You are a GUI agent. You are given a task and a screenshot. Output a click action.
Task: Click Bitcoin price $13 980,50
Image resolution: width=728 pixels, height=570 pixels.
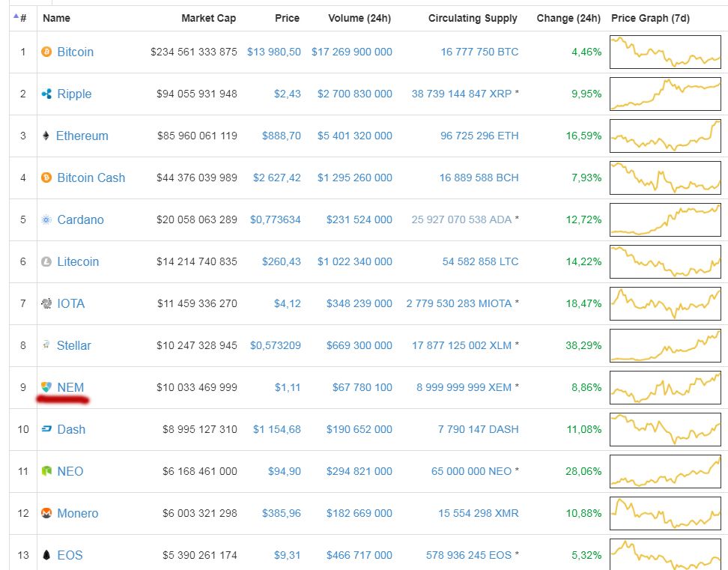point(274,52)
